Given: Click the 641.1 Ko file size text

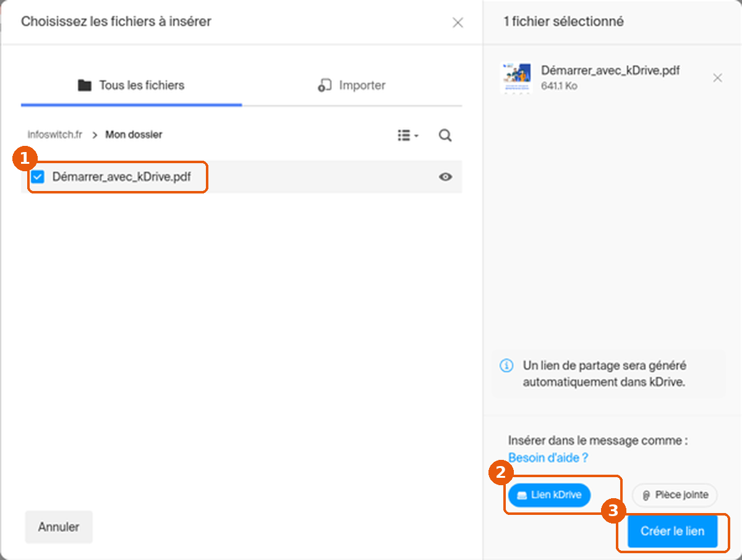Looking at the screenshot, I should click(559, 87).
